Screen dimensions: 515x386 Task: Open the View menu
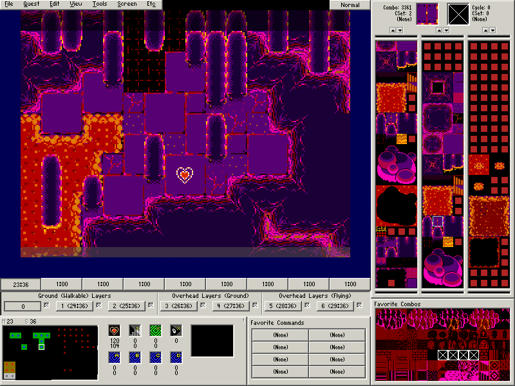coord(76,4)
